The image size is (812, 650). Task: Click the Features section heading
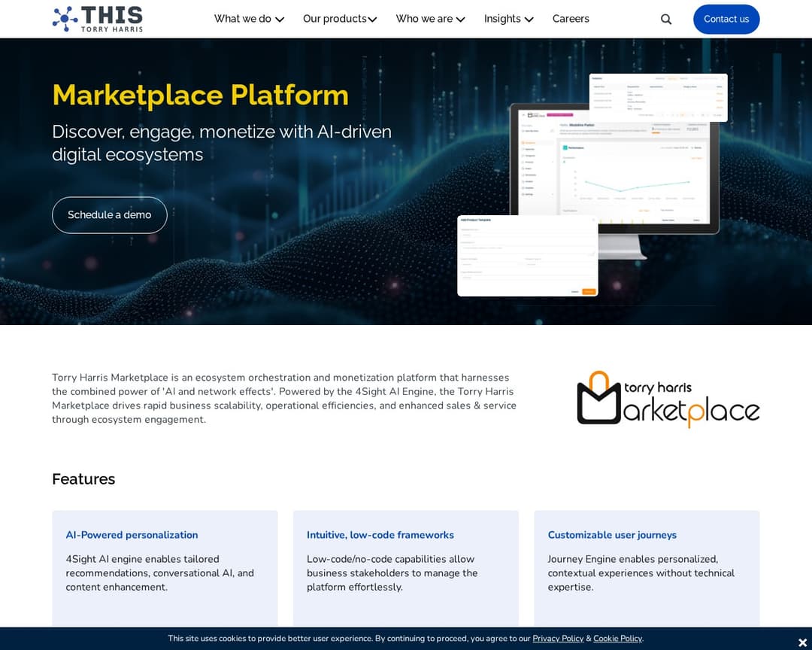coord(83,479)
